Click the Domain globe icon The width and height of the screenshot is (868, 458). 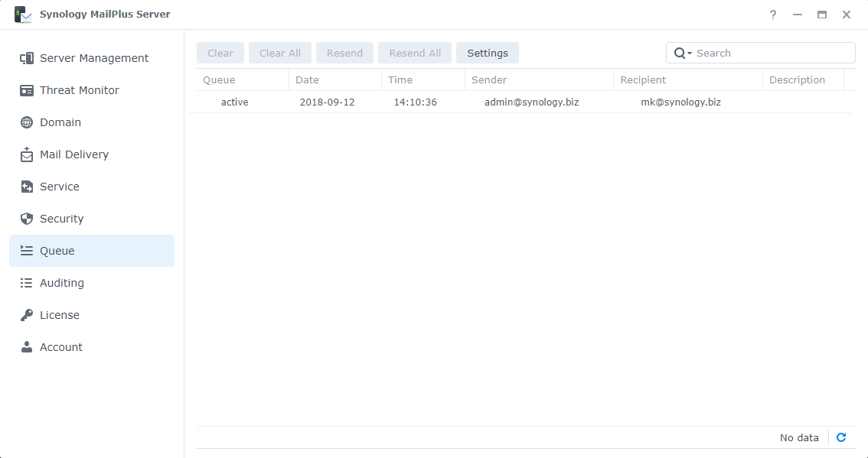(27, 122)
